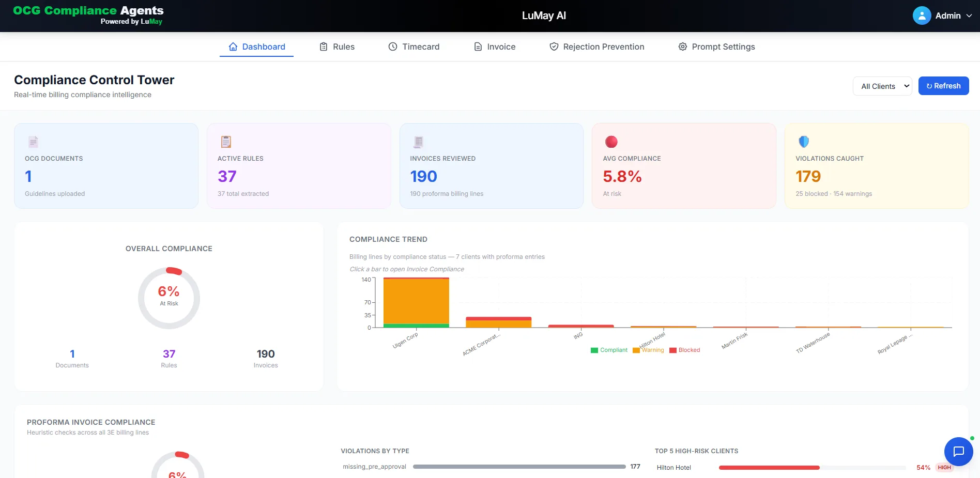980x478 pixels.
Task: Open the OCG Documents card
Action: click(106, 166)
